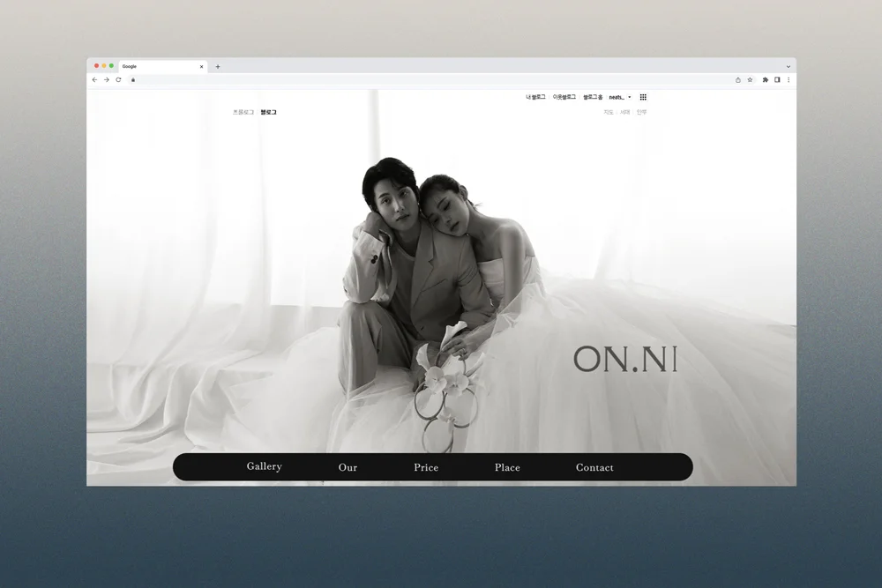The height and width of the screenshot is (588, 882).
Task: Click the 블로그 tab link
Action: [x=268, y=112]
